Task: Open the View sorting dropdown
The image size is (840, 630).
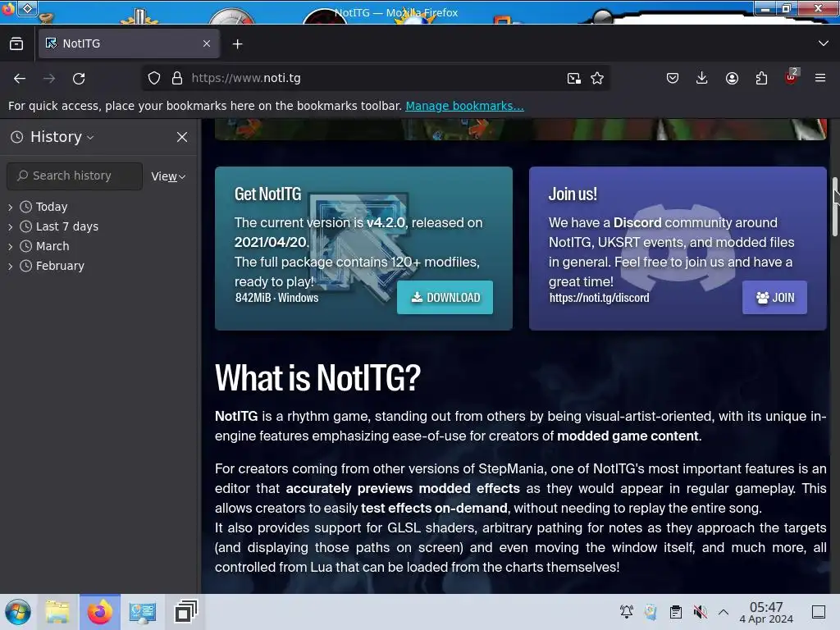Action: [x=168, y=176]
